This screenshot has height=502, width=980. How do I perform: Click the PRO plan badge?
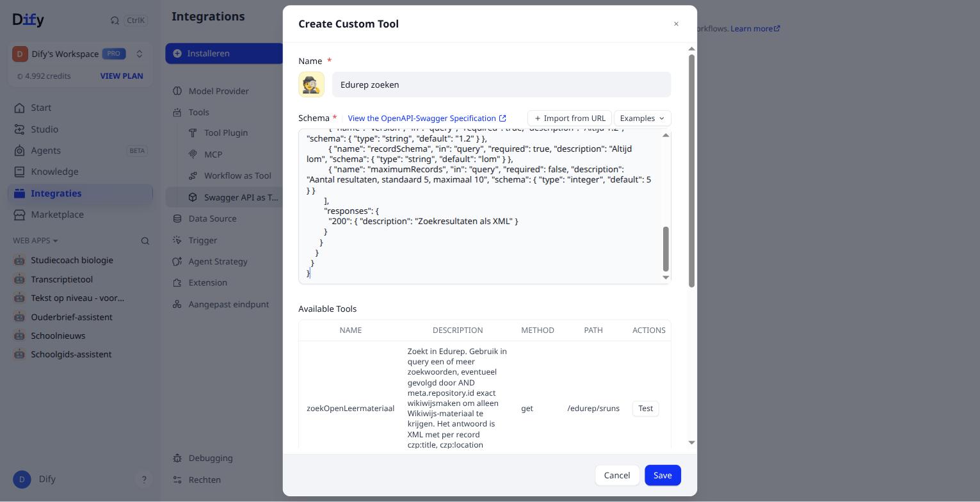[114, 54]
